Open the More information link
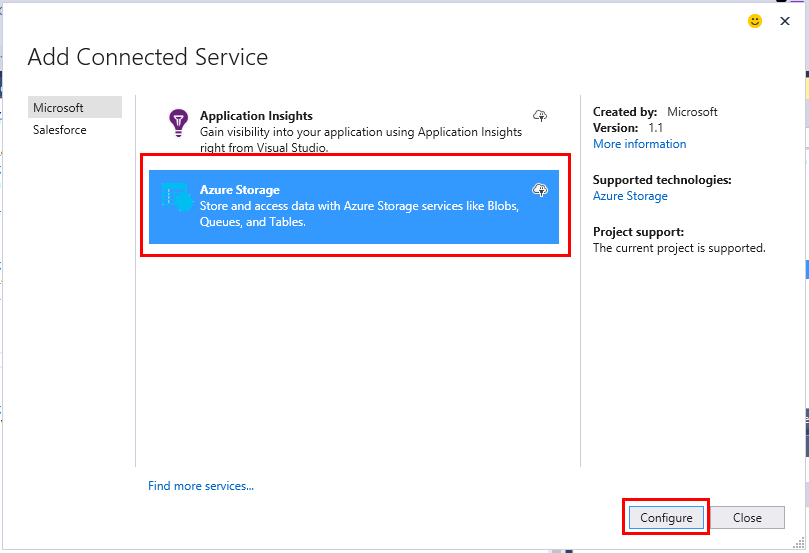 (639, 144)
